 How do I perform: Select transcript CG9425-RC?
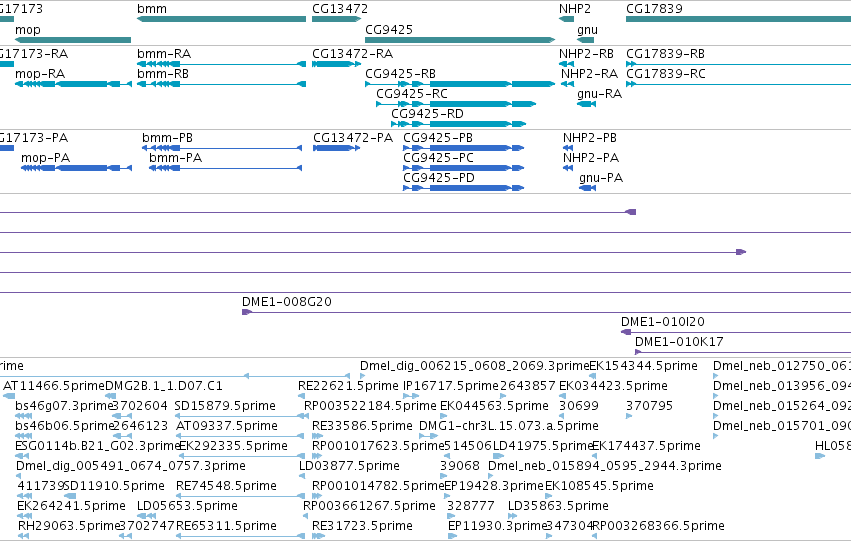click(x=456, y=104)
